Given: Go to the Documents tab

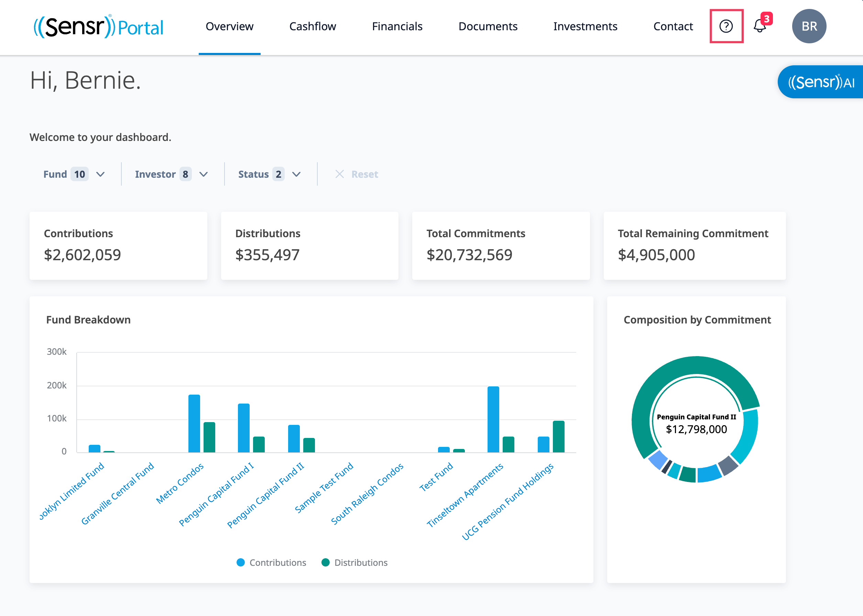Looking at the screenshot, I should [x=488, y=26].
